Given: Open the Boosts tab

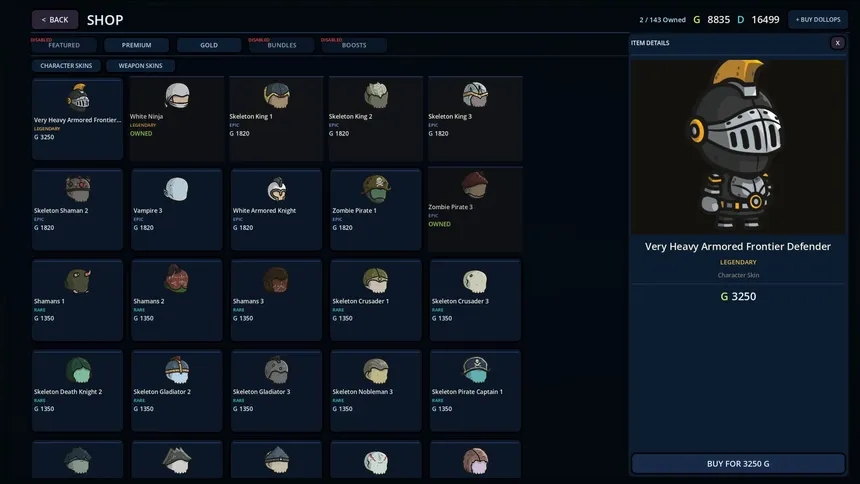Looking at the screenshot, I should [x=354, y=45].
